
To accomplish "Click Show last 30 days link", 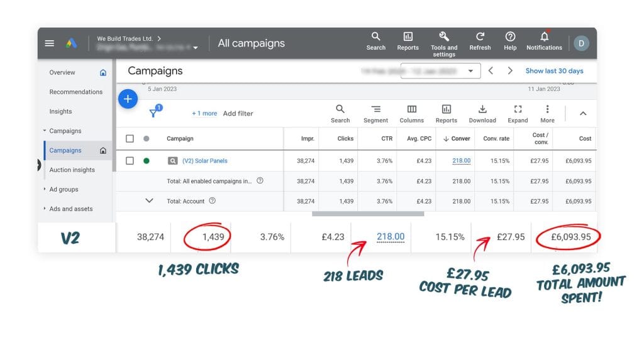I will point(554,71).
